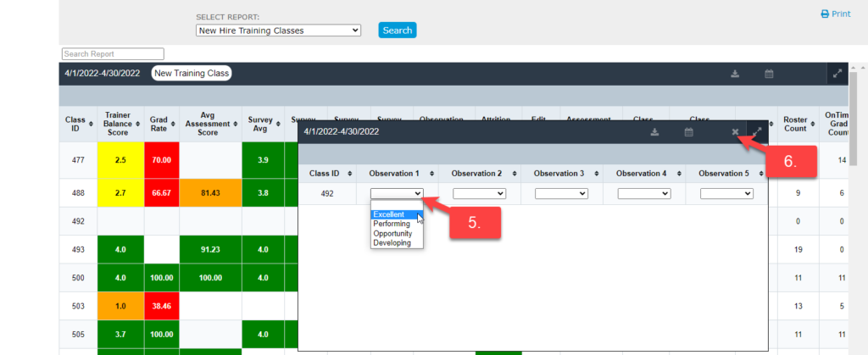868x355 pixels.
Task: Open the Observation 3 dropdown
Action: (561, 193)
